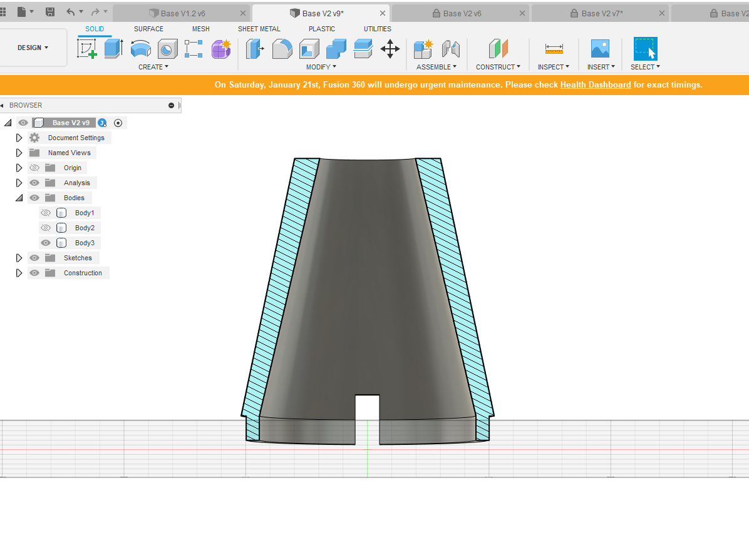Select Body2 in the browser tree

85,228
